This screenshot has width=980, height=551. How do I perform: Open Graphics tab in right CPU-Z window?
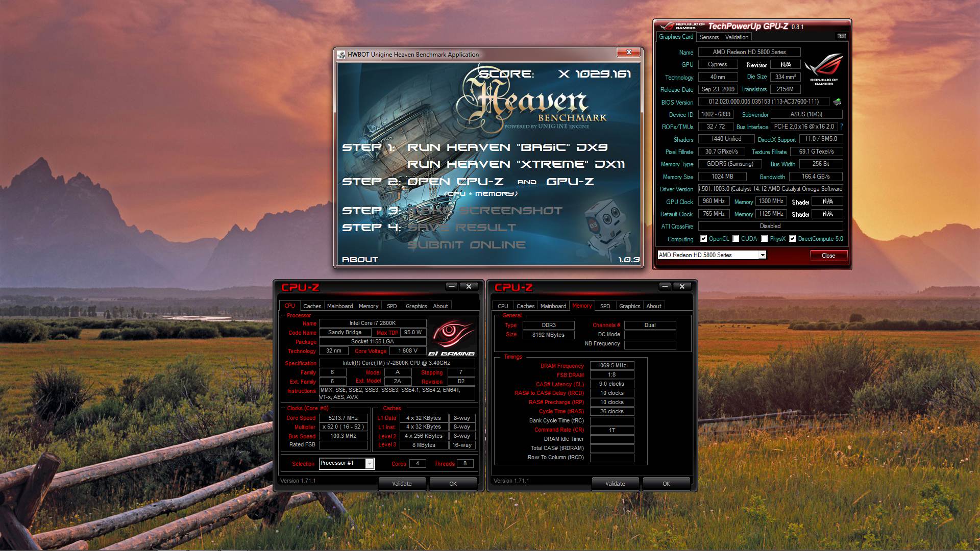(629, 306)
